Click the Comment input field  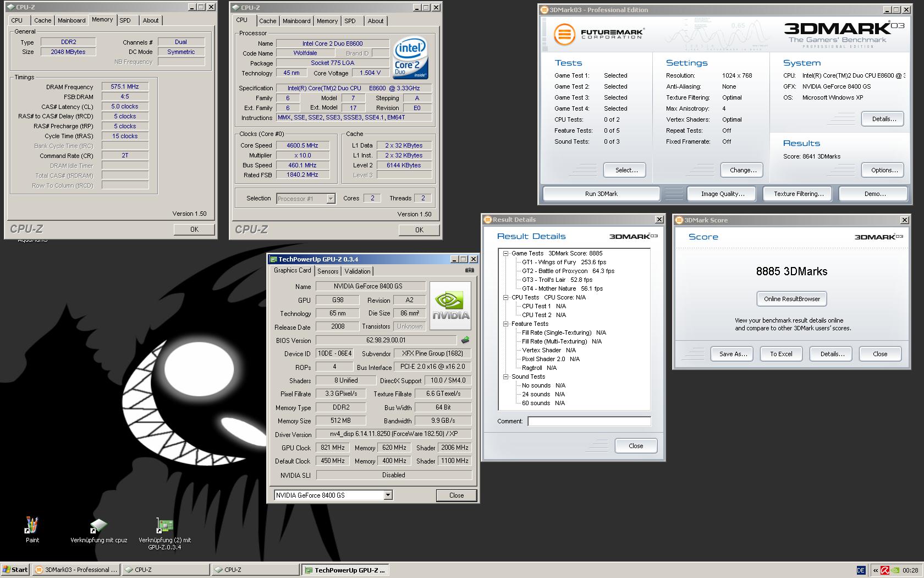coord(589,421)
